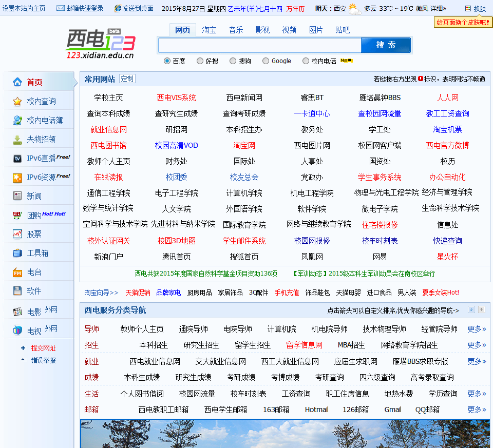Click the people icon for 校内电话簿

(x=17, y=120)
